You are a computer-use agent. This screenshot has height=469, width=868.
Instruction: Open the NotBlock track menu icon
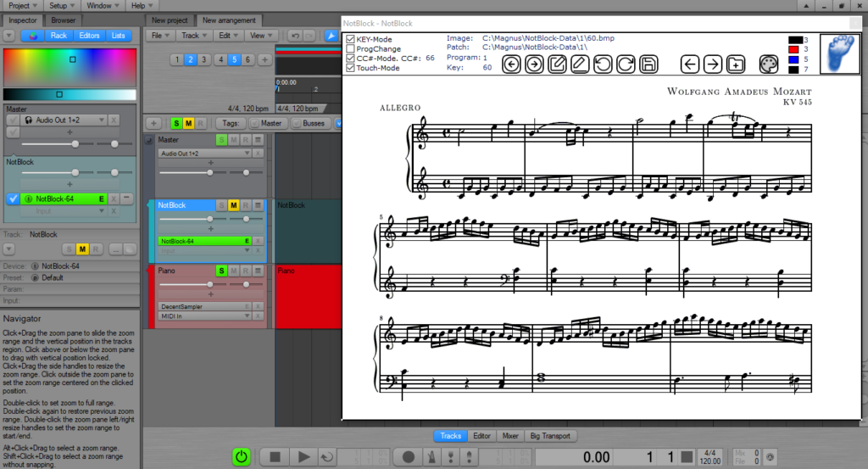point(258,205)
